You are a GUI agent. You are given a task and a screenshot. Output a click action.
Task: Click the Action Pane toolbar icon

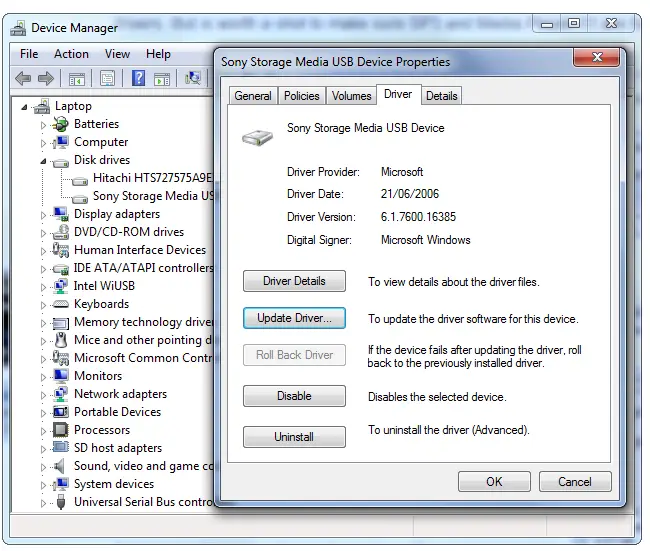[x=162, y=78]
